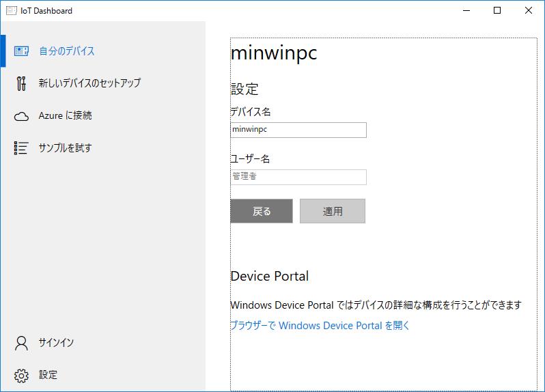Click the 自分のデバイス board icon

21,51
